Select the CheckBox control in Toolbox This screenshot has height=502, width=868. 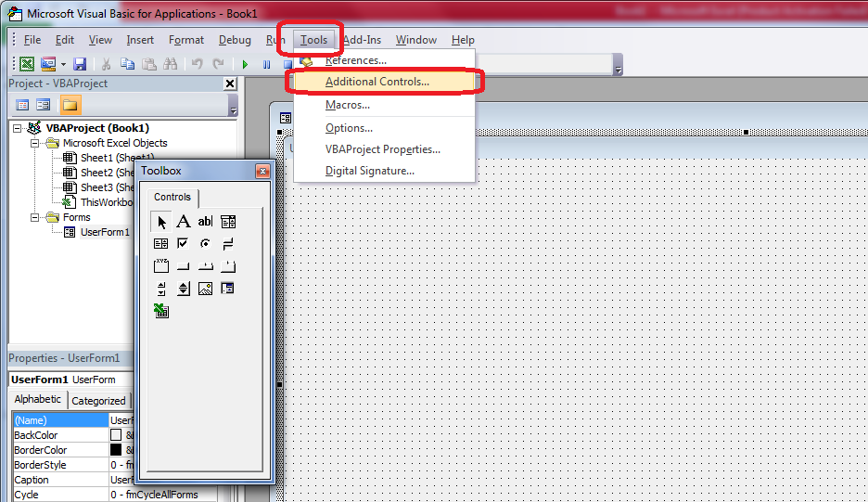[x=184, y=244]
